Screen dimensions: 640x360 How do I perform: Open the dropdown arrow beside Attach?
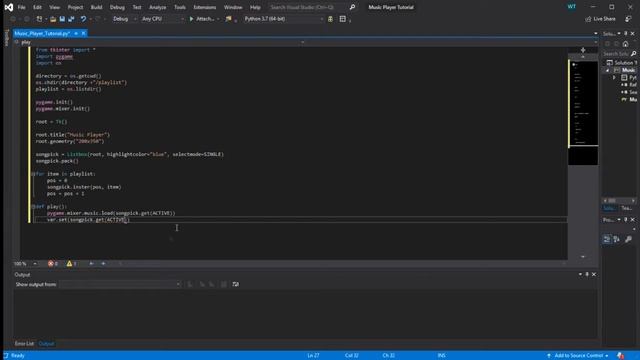pyautogui.click(x=218, y=19)
